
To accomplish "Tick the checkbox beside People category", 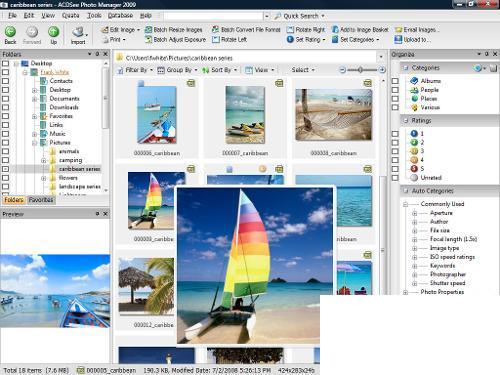I will point(395,90).
